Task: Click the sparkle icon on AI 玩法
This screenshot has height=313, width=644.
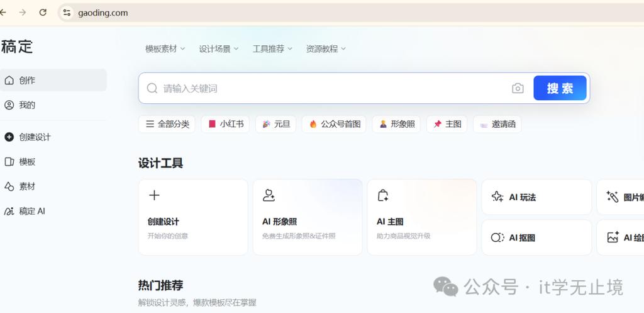Action: click(x=497, y=196)
